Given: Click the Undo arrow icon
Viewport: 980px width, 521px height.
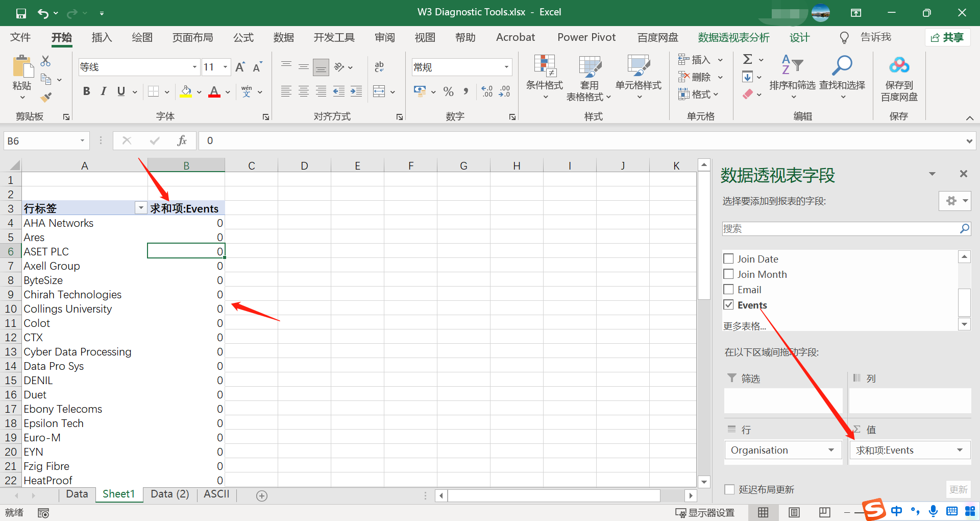Looking at the screenshot, I should pyautogui.click(x=43, y=13).
